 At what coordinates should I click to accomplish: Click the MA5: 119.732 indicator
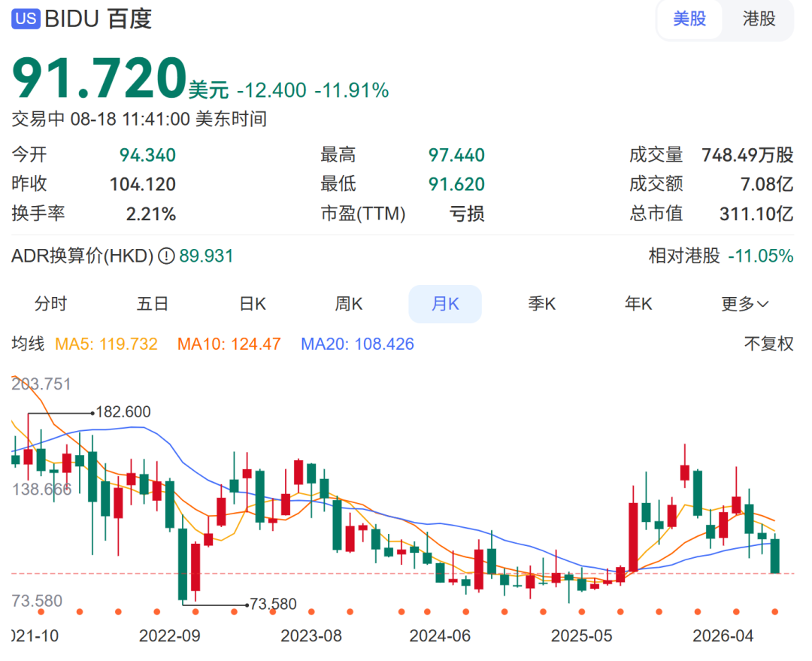106,344
